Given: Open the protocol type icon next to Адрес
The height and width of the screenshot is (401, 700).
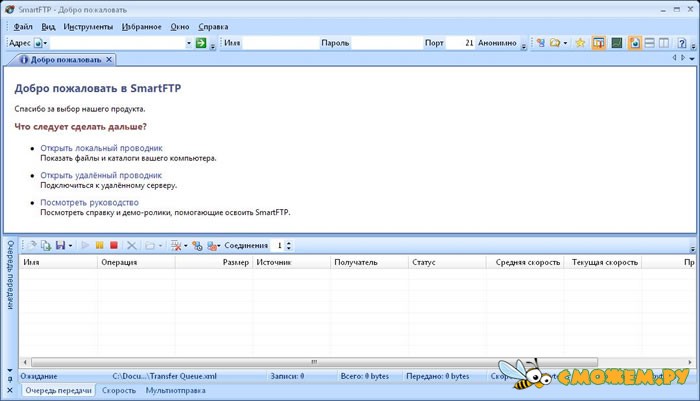Looking at the screenshot, I should pos(38,43).
